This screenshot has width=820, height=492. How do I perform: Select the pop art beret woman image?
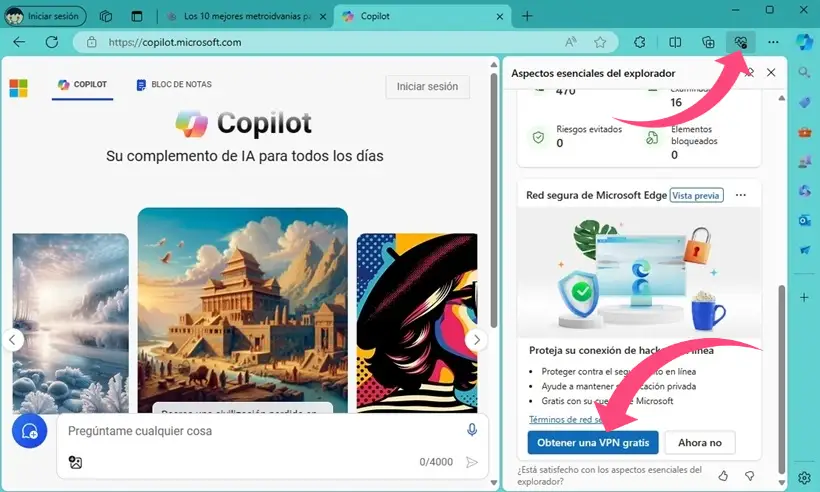point(417,323)
